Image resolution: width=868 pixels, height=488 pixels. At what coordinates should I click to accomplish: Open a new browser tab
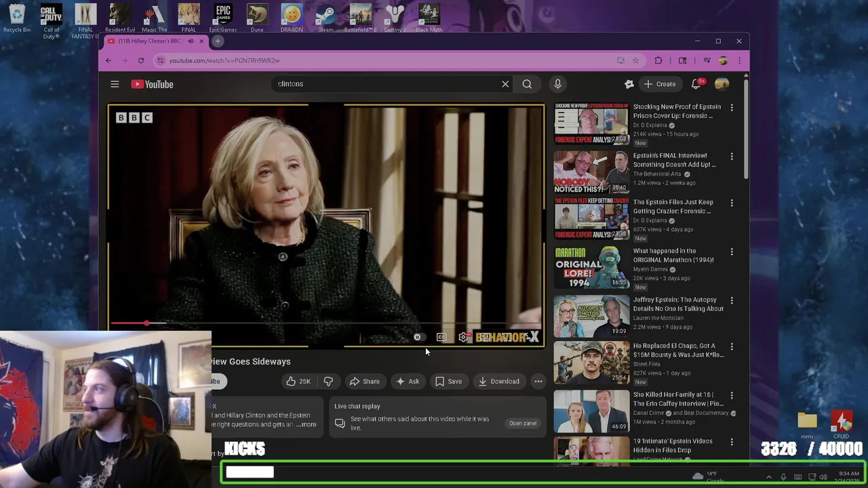coord(218,41)
